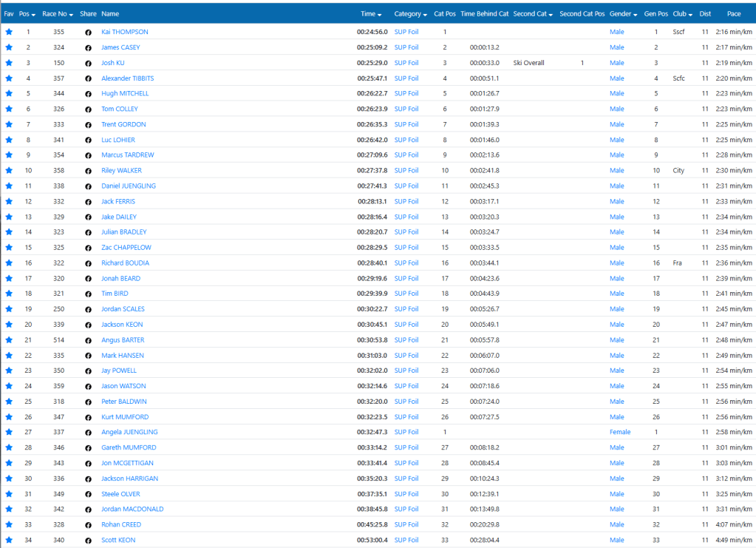This screenshot has width=756, height=548.
Task: Share Angela JUENGLING's result via Facebook icon
Action: click(x=88, y=433)
